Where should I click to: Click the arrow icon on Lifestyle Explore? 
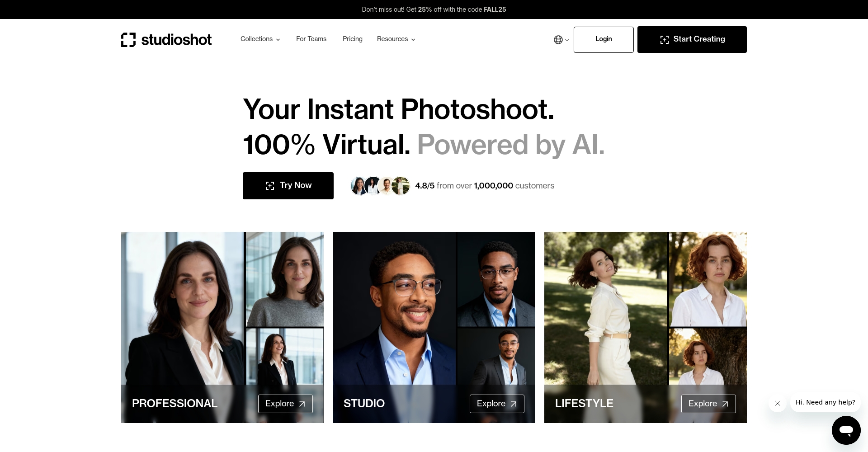pyautogui.click(x=725, y=404)
